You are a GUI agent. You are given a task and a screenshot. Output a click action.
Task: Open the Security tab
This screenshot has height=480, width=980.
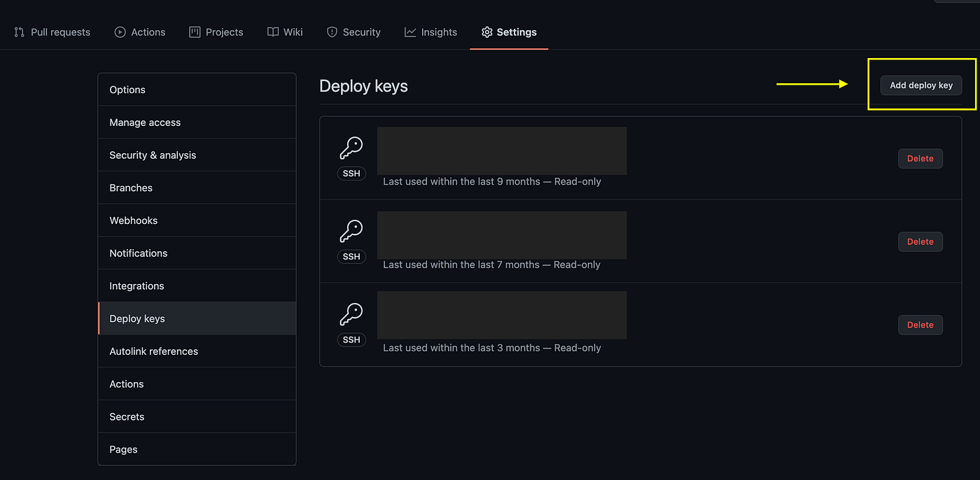click(353, 32)
